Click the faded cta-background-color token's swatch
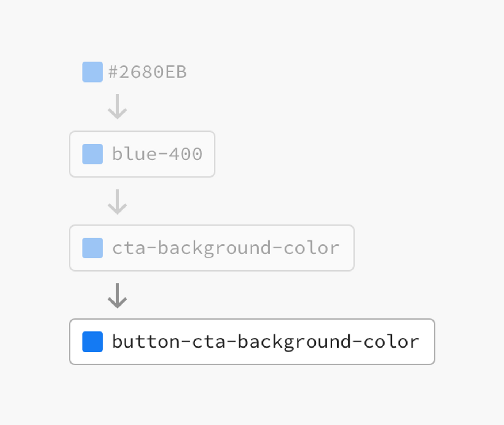504x425 pixels. click(92, 248)
